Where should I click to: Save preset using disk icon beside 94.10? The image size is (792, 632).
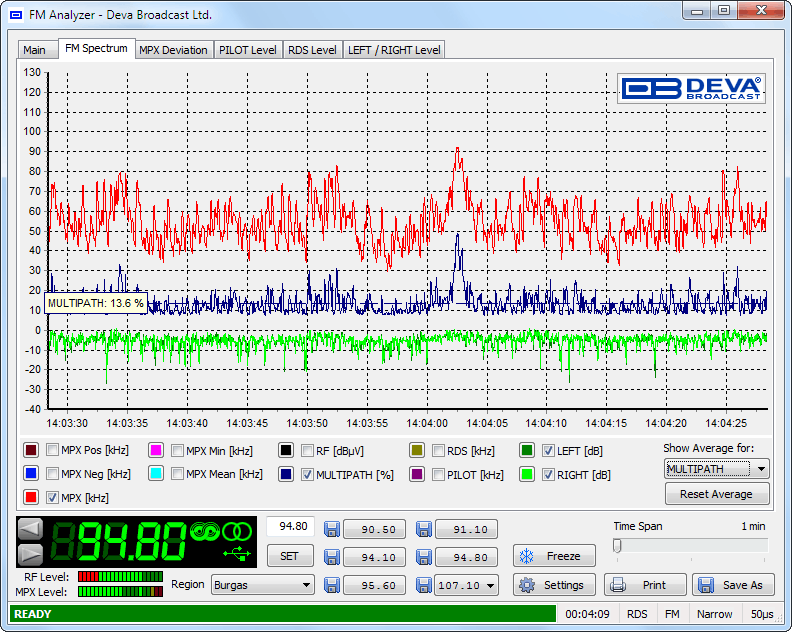[332, 557]
